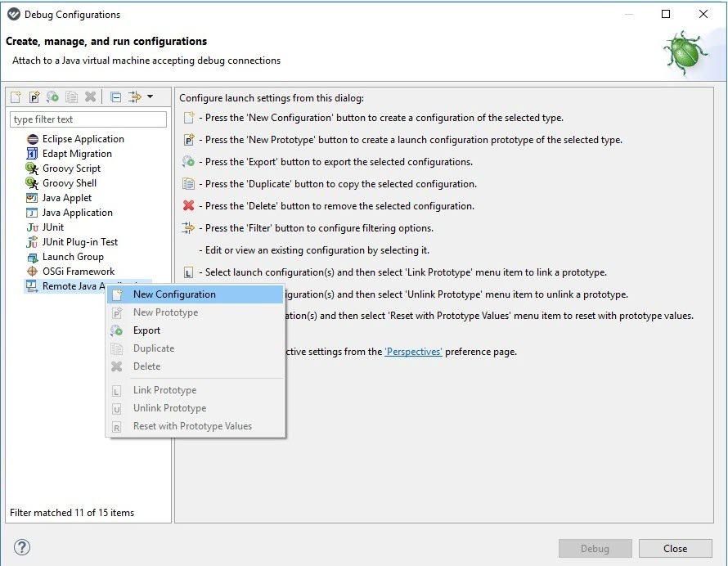Click the Groovy Script icon

[x=32, y=168]
